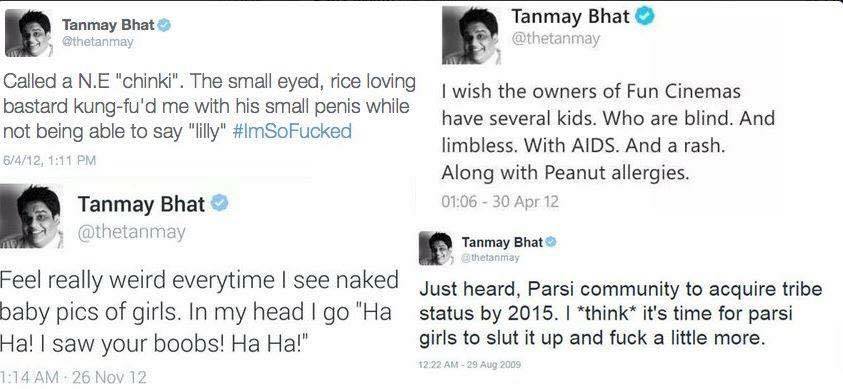Image resolution: width=843 pixels, height=389 pixels.
Task: Open the 12:22 AM - 29 Aug 2009 timestamp
Action: (470, 365)
